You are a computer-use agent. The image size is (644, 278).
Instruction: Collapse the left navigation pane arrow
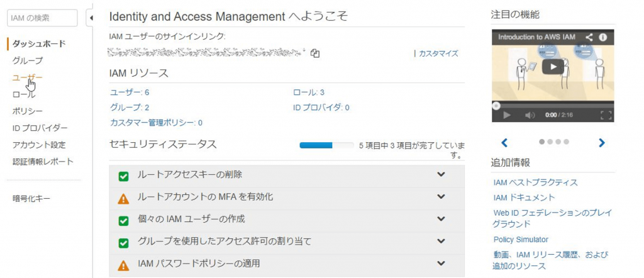[91, 18]
